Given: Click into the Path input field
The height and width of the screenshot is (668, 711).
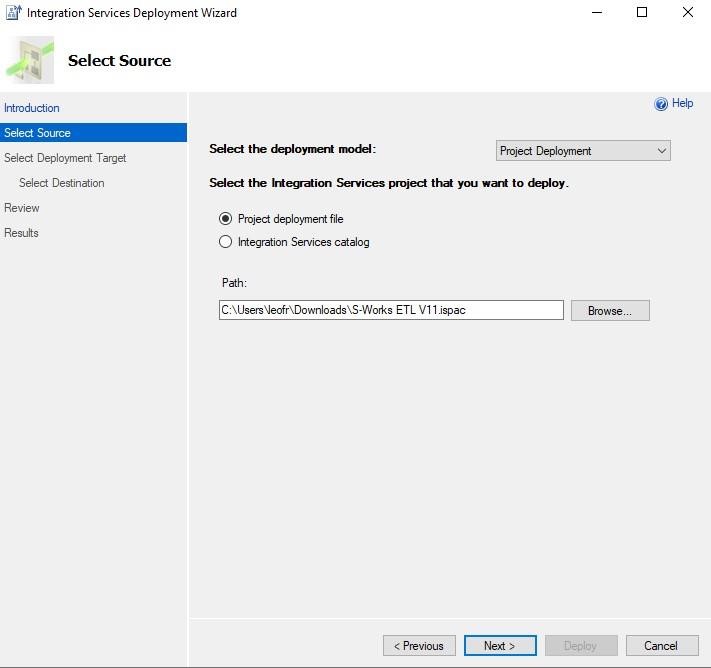Looking at the screenshot, I should pyautogui.click(x=391, y=310).
